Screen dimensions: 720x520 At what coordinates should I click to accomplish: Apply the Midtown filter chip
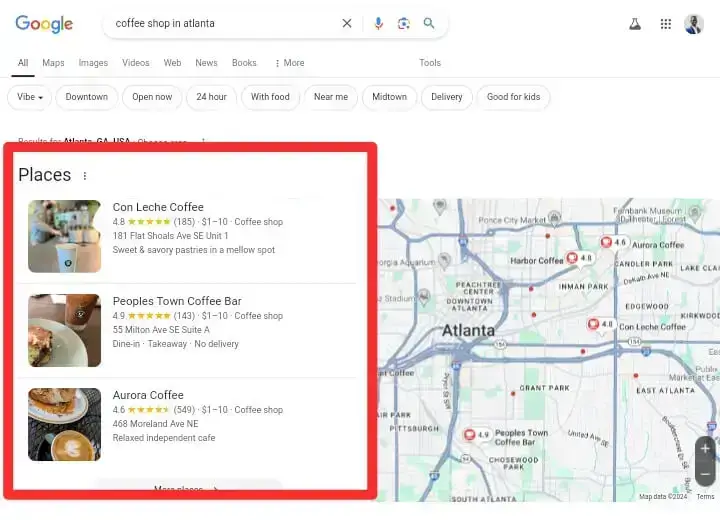(x=389, y=97)
